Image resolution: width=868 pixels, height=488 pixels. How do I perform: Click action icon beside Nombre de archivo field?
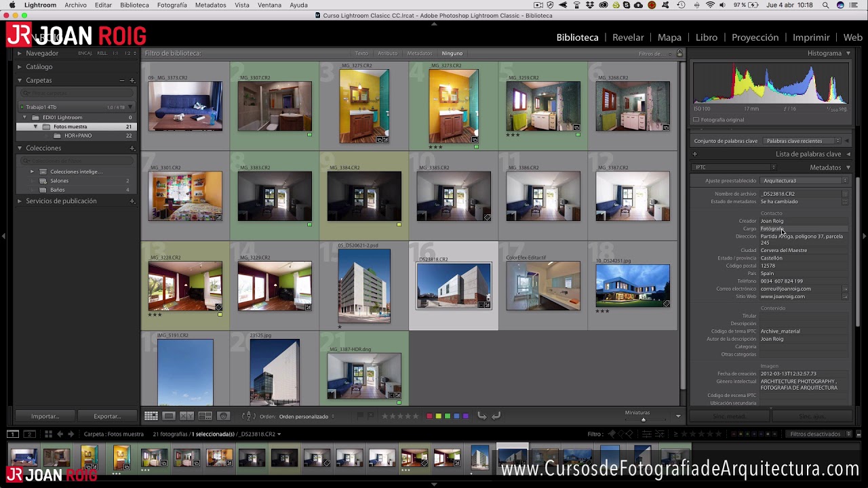845,194
